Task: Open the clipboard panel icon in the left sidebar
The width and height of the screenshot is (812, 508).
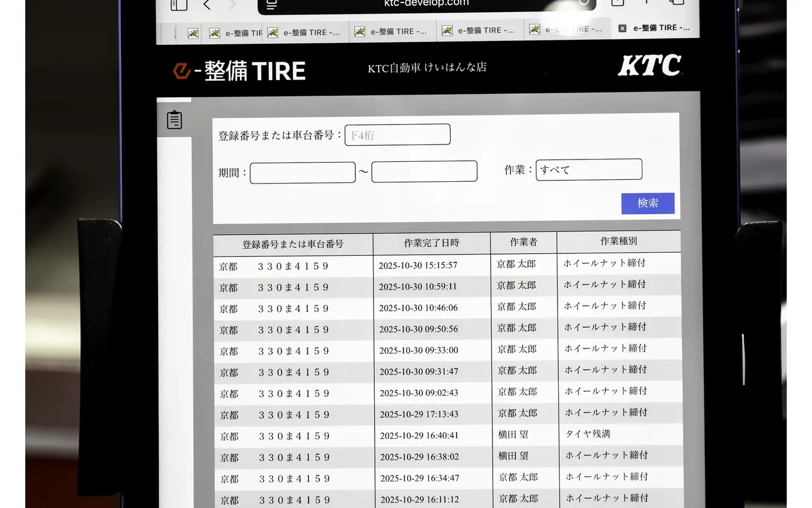Action: click(x=174, y=119)
